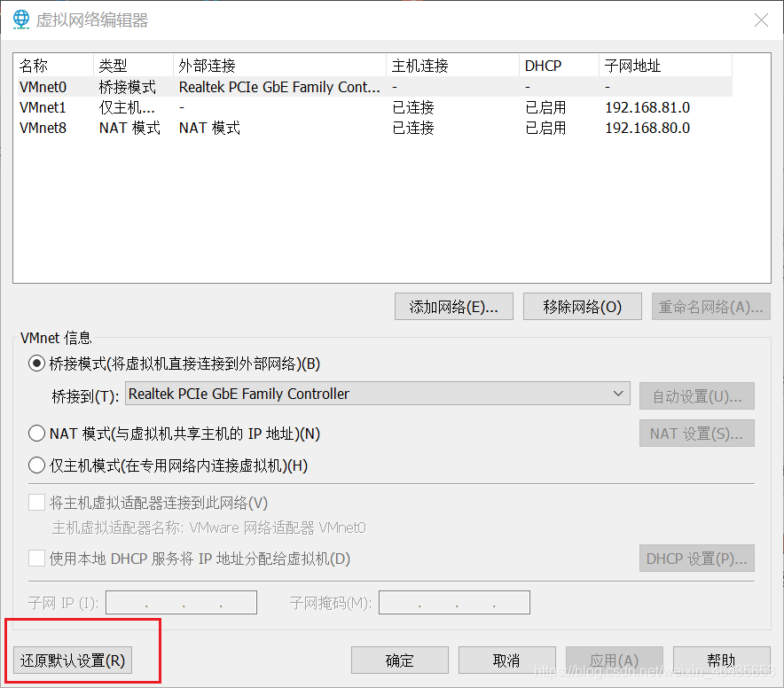Click 取消 button
Screen dimensions: 784x688
point(507,661)
